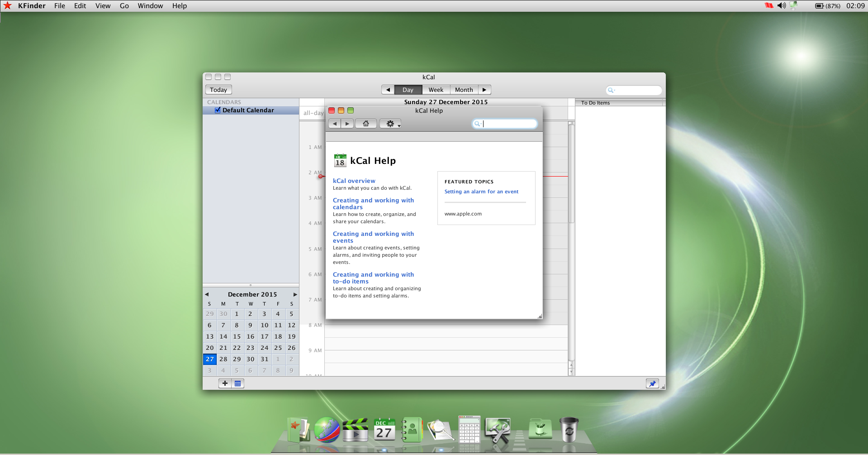868x455 pixels.
Task: Open the DEC 27 calendar dock icon
Action: tap(384, 430)
